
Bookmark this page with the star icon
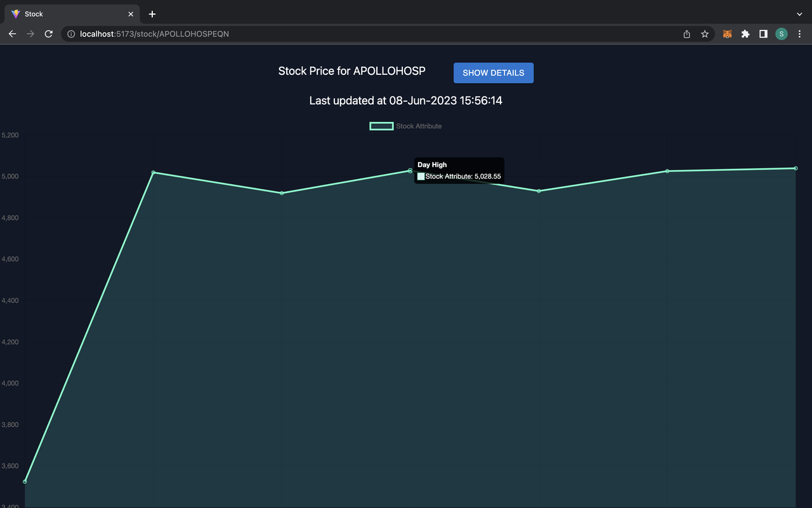pyautogui.click(x=705, y=34)
